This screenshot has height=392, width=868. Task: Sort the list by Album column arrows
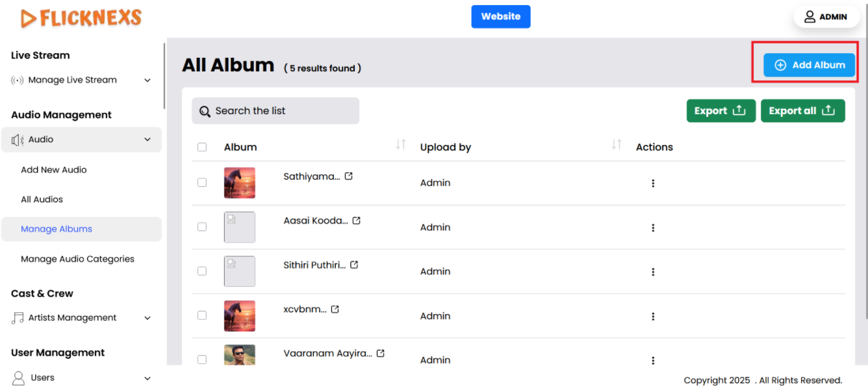click(x=401, y=145)
